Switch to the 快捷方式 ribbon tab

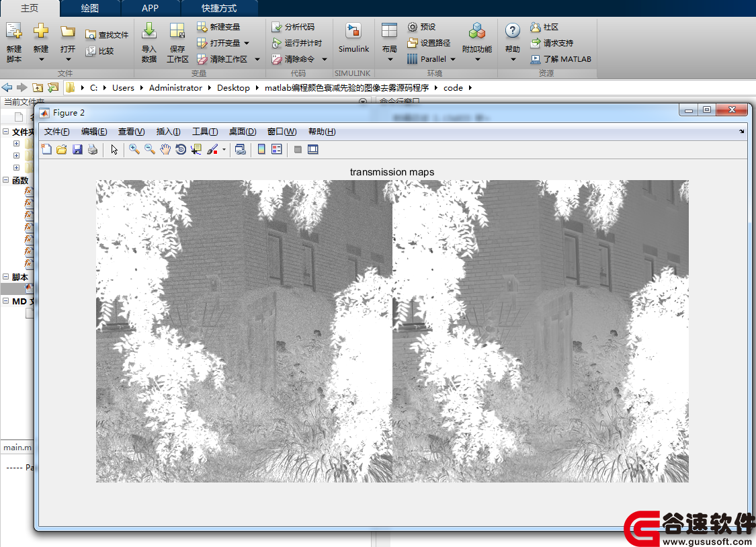(x=219, y=8)
